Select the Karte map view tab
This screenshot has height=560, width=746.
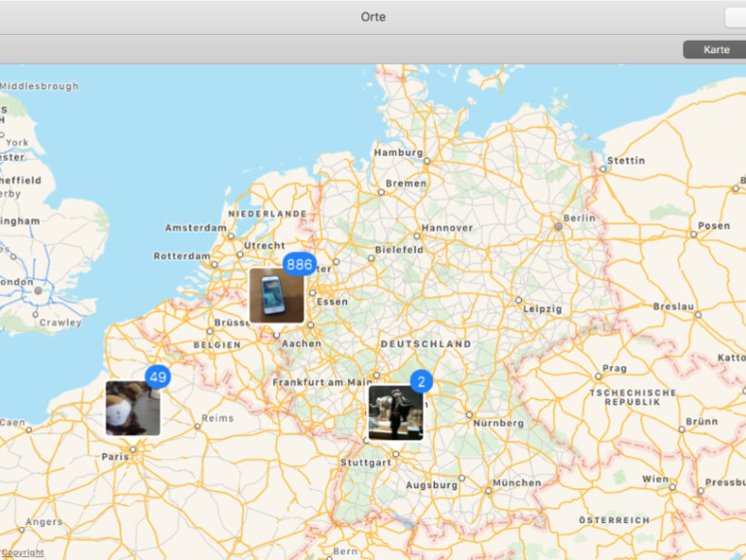point(715,49)
